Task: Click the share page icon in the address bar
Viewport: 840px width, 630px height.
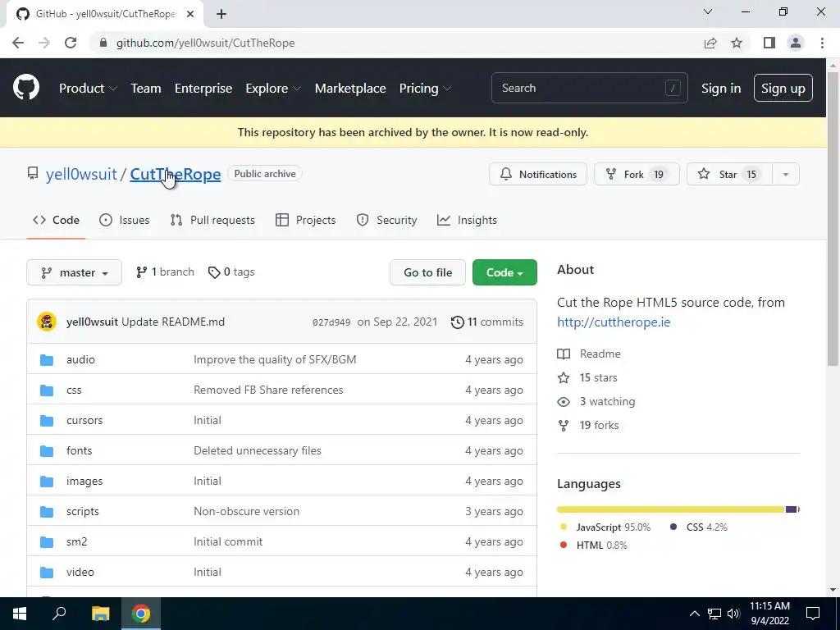Action: tap(710, 43)
